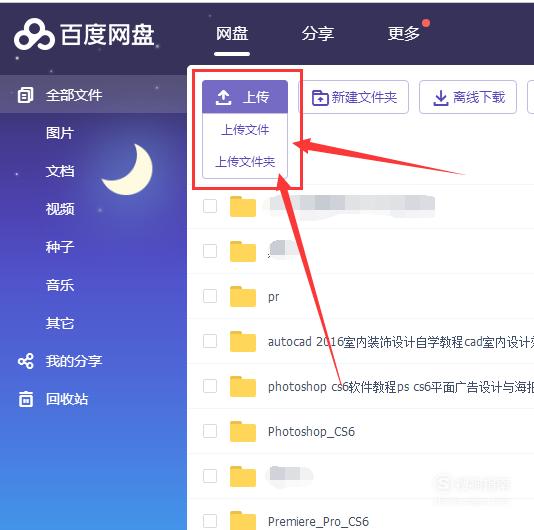Tick the checkbox for photoshop cs6软件教程 folder

coord(210,386)
